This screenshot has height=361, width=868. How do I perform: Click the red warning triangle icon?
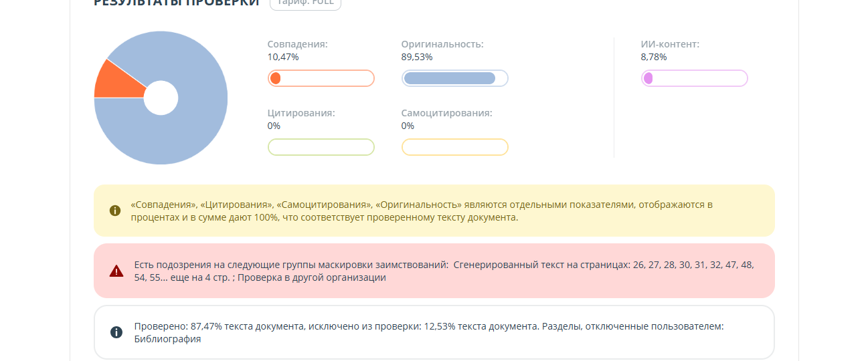pyautogui.click(x=116, y=271)
